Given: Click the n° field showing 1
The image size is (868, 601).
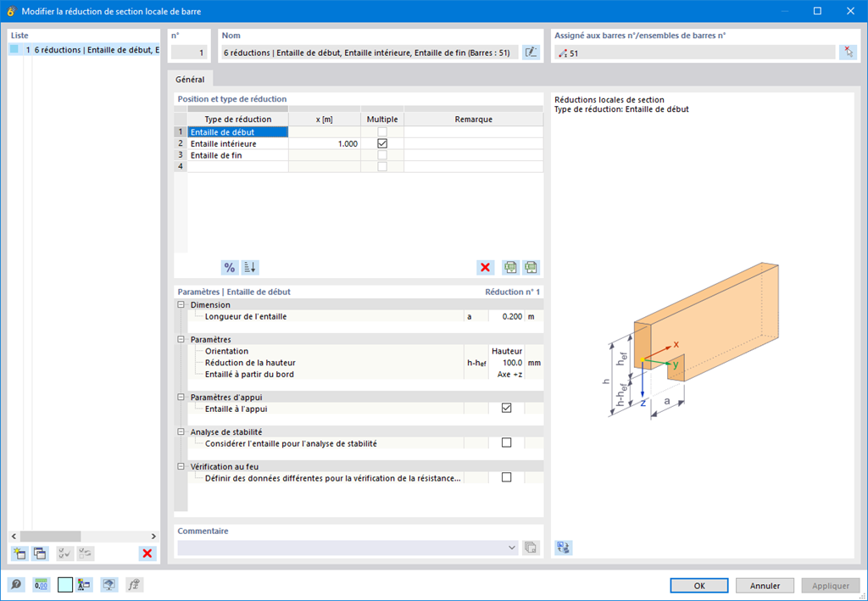Looking at the screenshot, I should pyautogui.click(x=189, y=53).
